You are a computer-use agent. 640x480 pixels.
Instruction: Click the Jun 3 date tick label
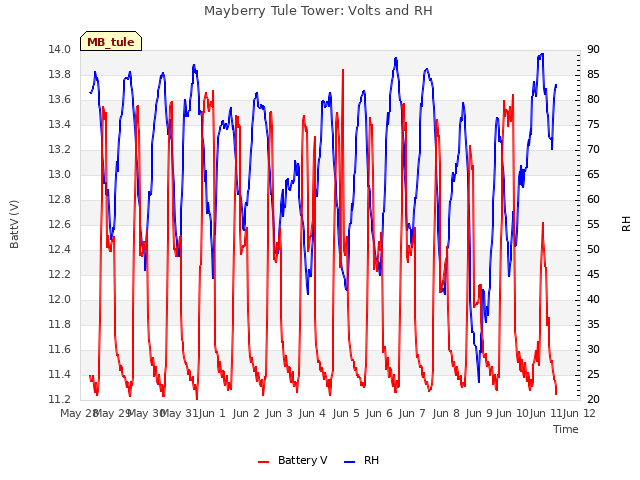279,413
